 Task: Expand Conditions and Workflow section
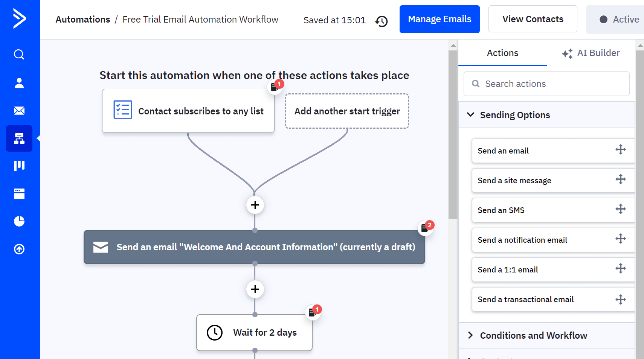pos(546,335)
